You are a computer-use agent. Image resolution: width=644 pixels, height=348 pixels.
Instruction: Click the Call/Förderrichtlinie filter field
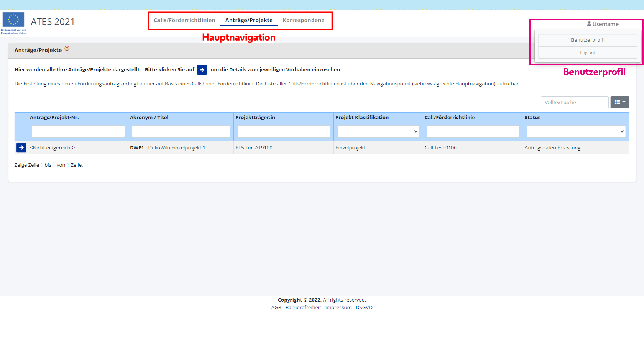[473, 132]
